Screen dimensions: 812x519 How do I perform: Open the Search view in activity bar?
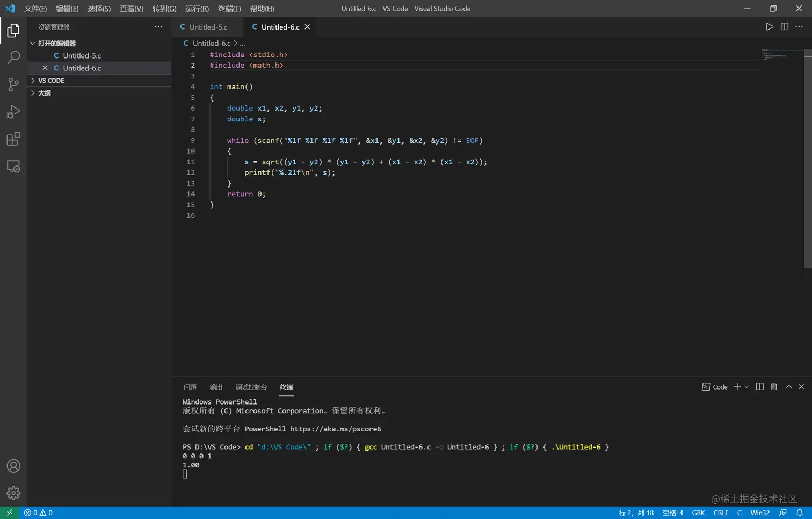[x=13, y=57]
